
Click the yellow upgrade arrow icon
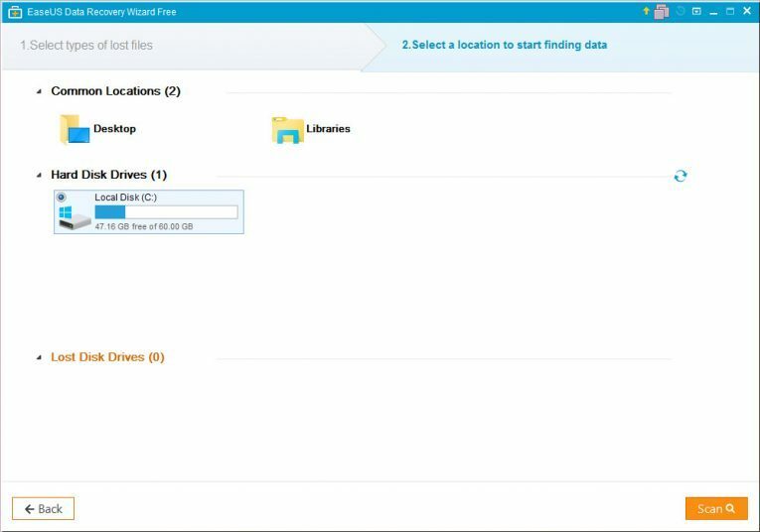click(x=646, y=11)
